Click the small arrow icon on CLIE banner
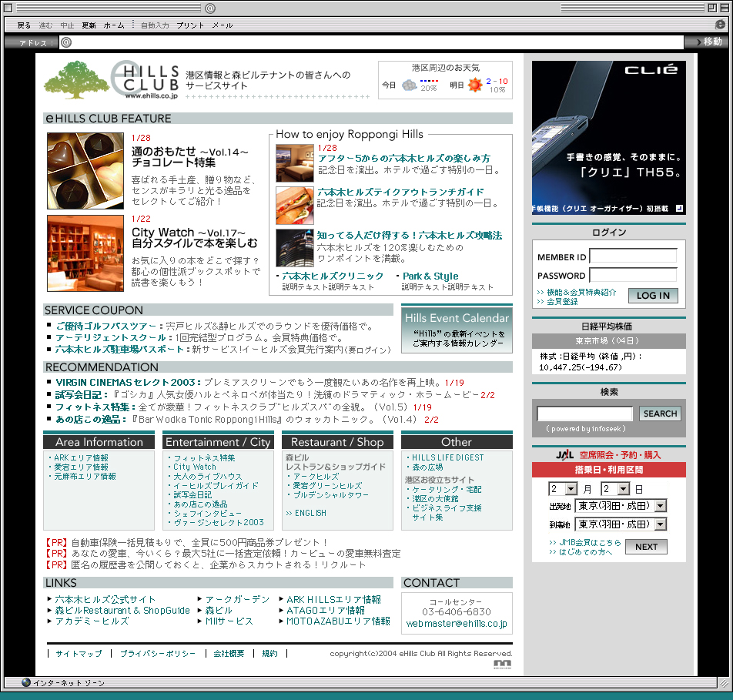The height and width of the screenshot is (700, 733). coord(679,209)
